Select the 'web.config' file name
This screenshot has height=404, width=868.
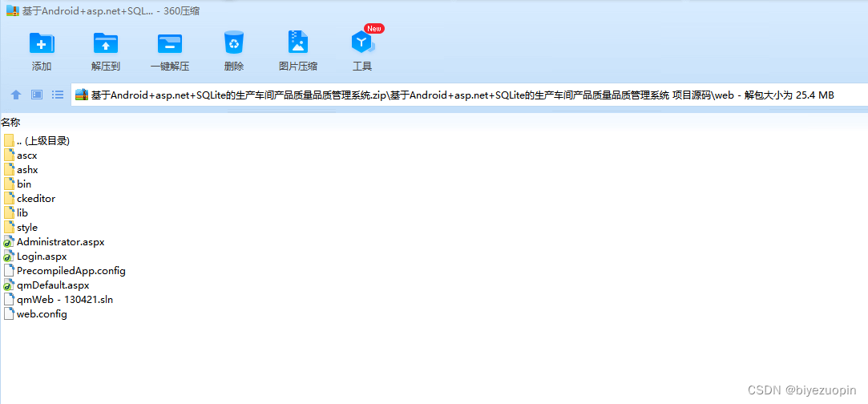tap(42, 313)
